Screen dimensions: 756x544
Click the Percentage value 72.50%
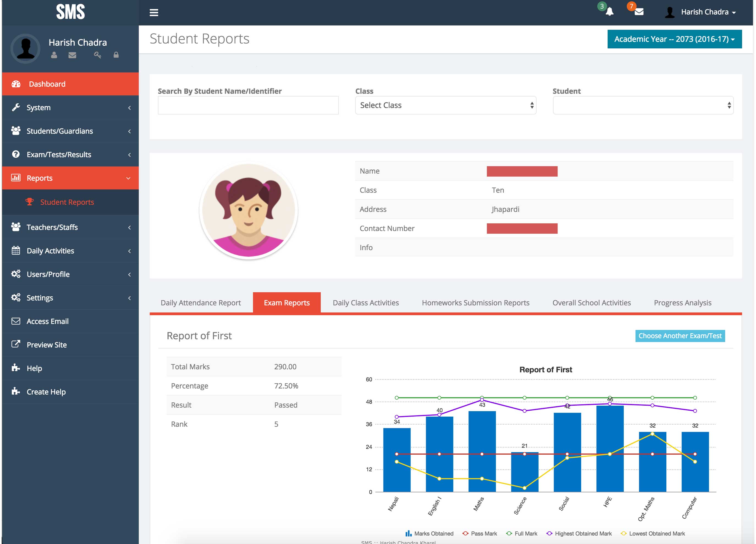(x=286, y=386)
